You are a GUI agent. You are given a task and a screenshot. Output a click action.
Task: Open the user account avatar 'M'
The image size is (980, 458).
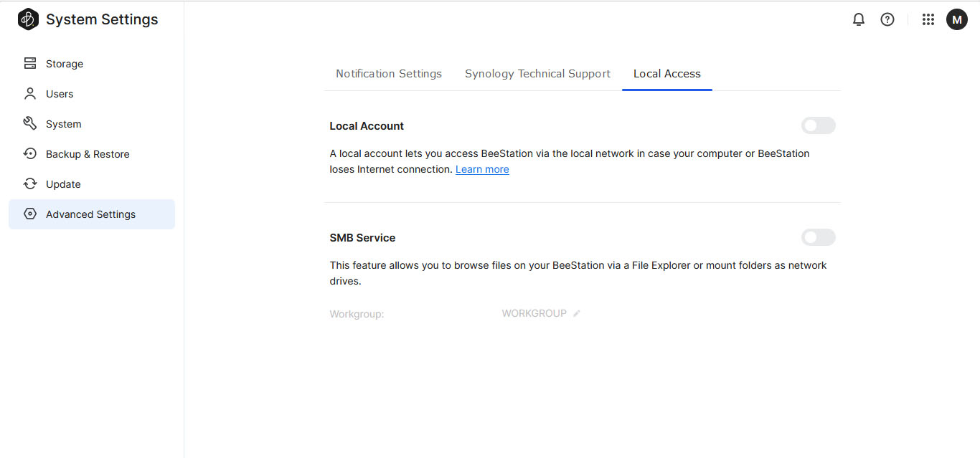pyautogui.click(x=957, y=19)
